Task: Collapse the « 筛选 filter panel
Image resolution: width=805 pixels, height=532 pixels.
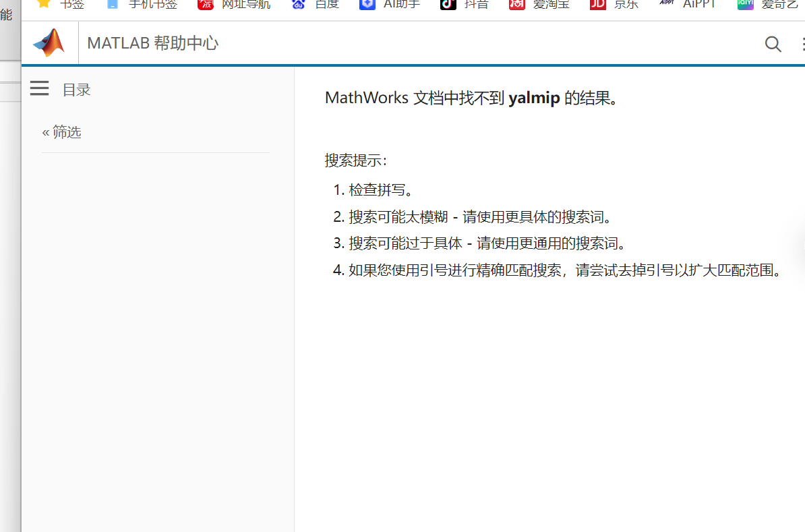Action: (61, 132)
